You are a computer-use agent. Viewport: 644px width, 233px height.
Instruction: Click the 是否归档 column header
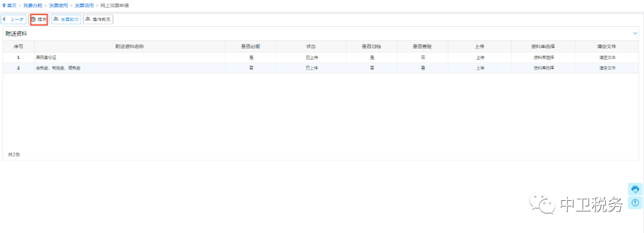pos(371,46)
